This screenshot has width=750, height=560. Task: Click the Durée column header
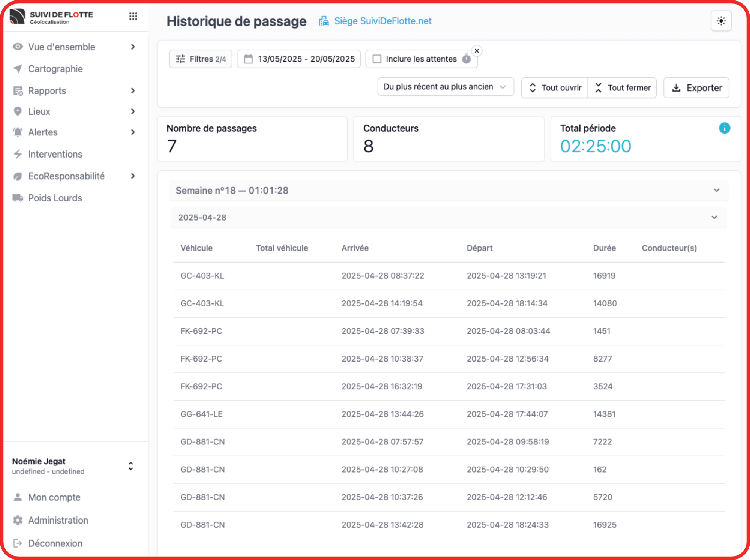pyautogui.click(x=604, y=248)
